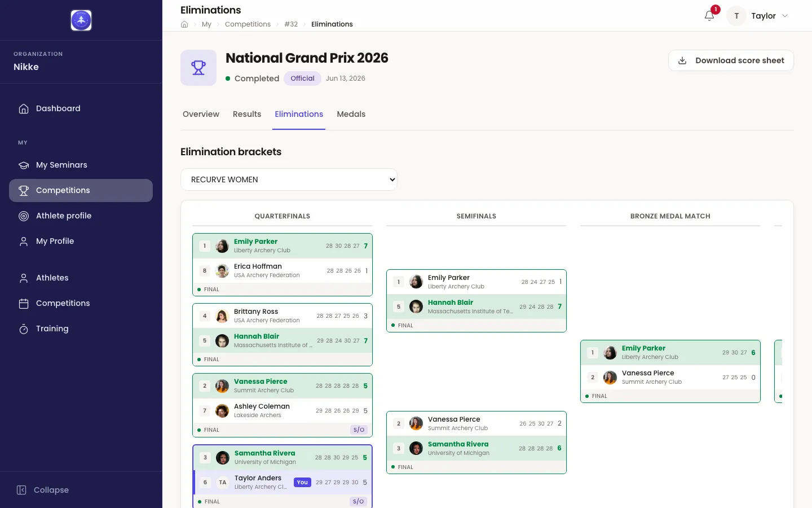Click the Collapse sidebar icon
The height and width of the screenshot is (508, 812).
click(21, 490)
